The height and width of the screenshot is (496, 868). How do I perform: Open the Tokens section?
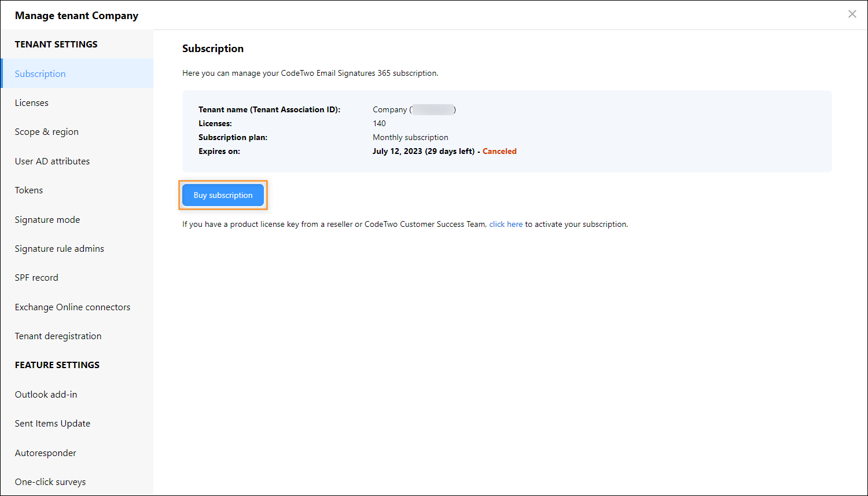click(77, 190)
